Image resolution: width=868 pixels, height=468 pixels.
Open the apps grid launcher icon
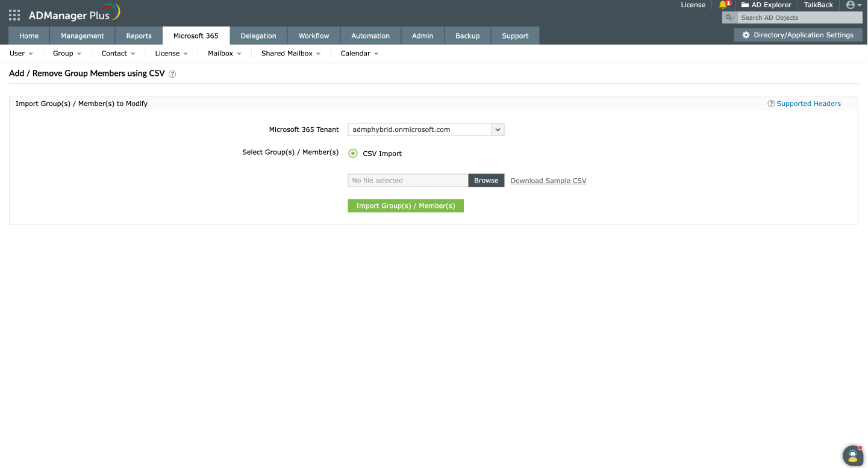pyautogui.click(x=14, y=15)
